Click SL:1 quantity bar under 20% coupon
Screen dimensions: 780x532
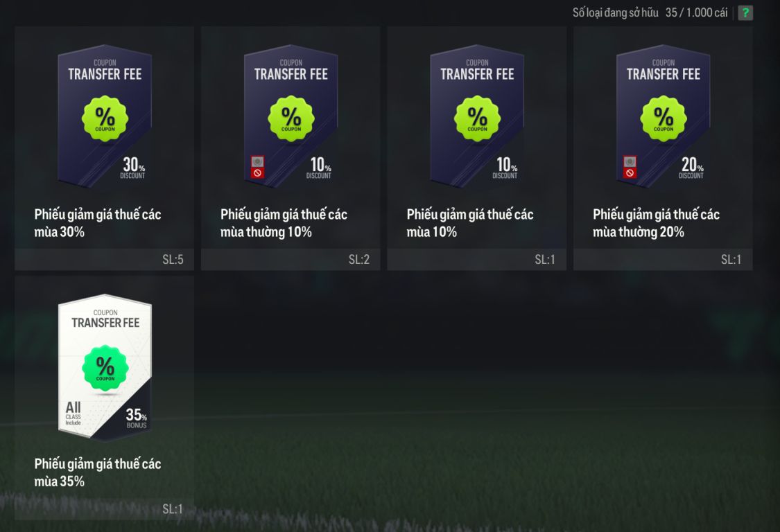663,260
